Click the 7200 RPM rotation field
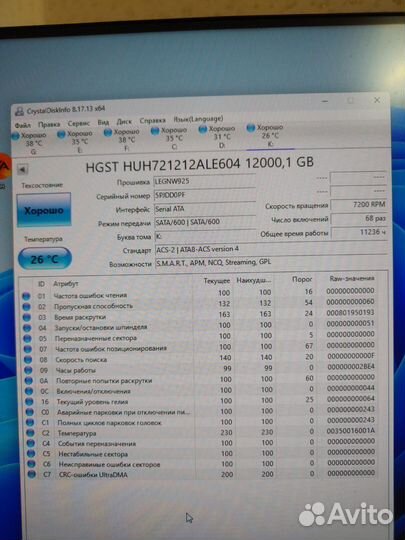405x540 pixels. [x=359, y=205]
